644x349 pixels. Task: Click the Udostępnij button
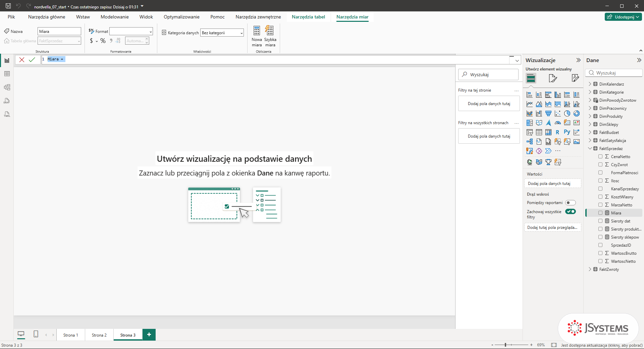(623, 17)
